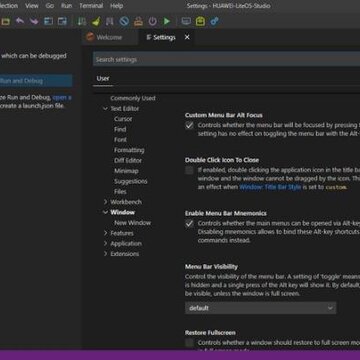Click the blue link icon ending the toolbar

pos(214,22)
